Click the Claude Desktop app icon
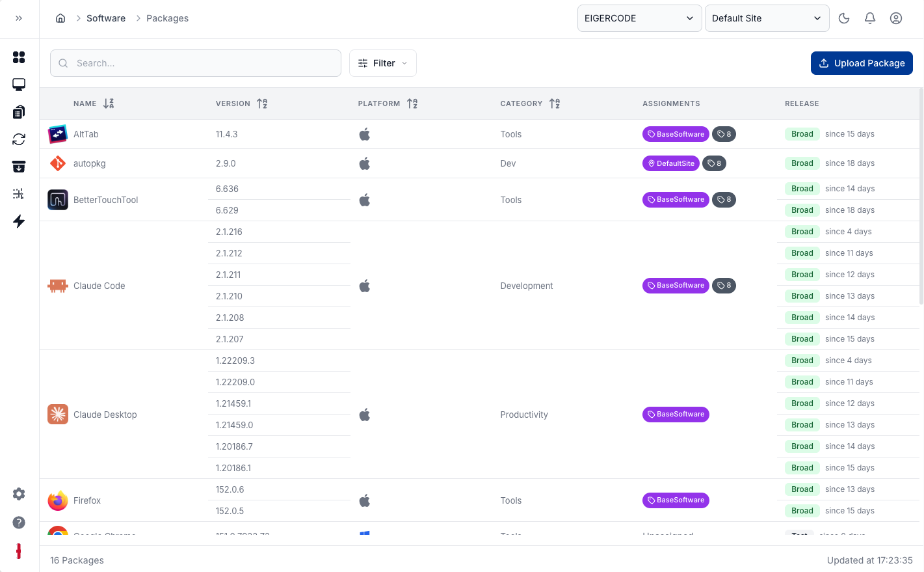 pyautogui.click(x=58, y=415)
